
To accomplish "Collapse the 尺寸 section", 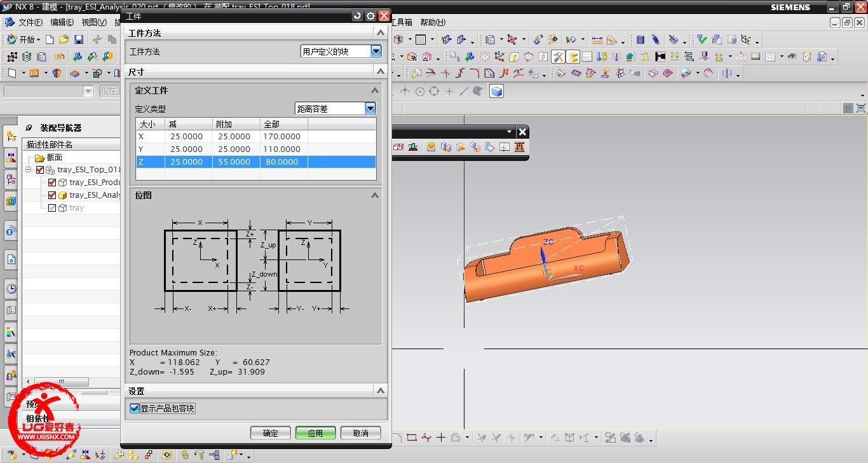I will point(380,73).
